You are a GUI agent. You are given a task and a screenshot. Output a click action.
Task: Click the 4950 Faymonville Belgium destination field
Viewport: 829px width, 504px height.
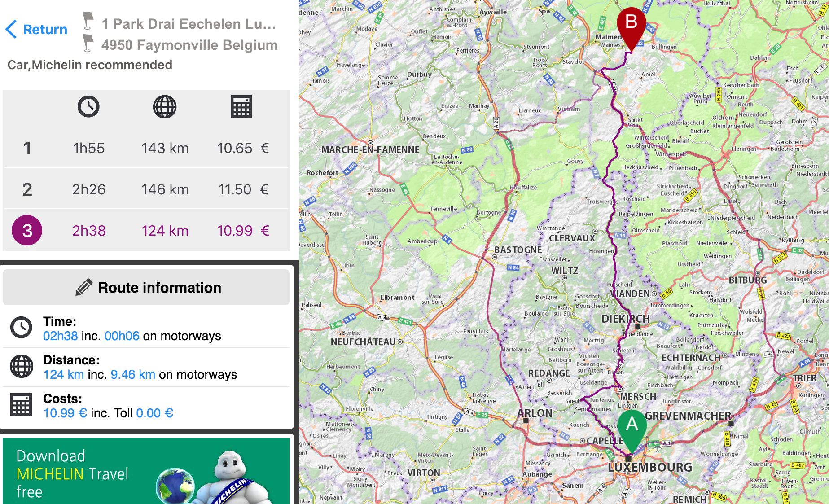click(x=189, y=45)
